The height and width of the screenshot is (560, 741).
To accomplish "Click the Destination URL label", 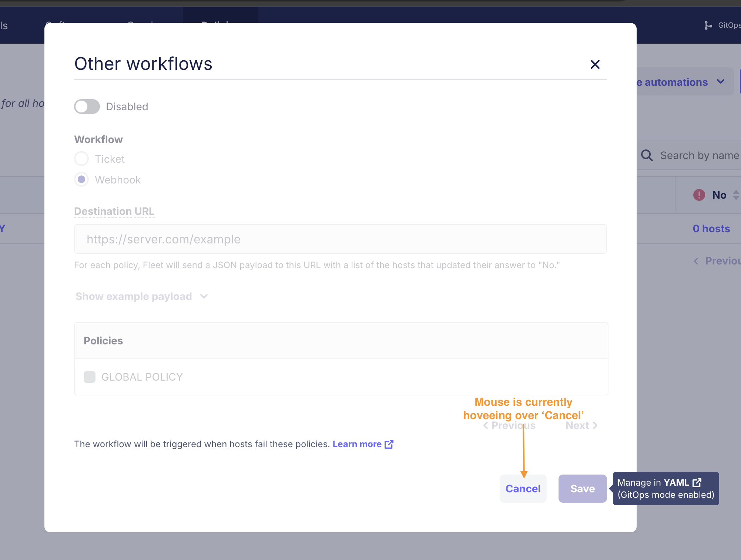I will pyautogui.click(x=114, y=211).
